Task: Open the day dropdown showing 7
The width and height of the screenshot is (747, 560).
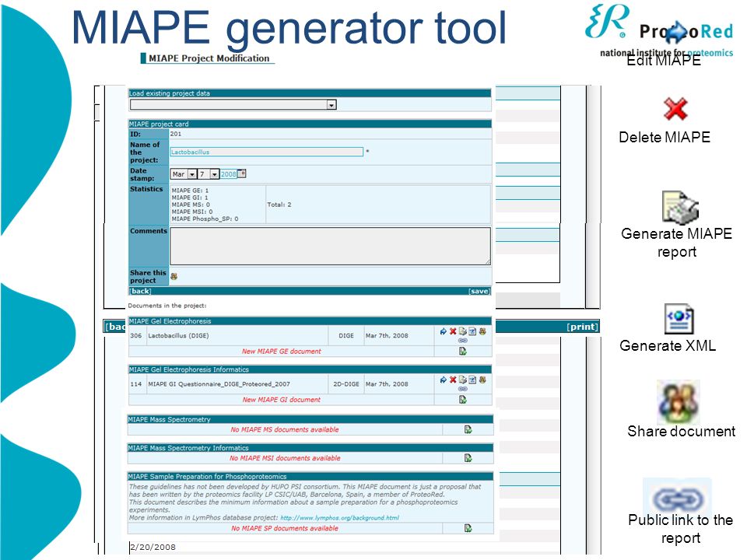Action: click(209, 174)
